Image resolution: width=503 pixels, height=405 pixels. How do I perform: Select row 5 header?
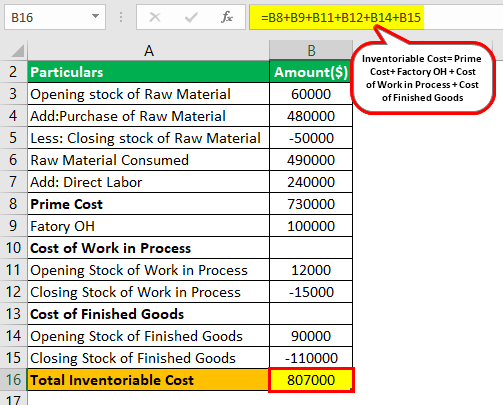point(13,138)
